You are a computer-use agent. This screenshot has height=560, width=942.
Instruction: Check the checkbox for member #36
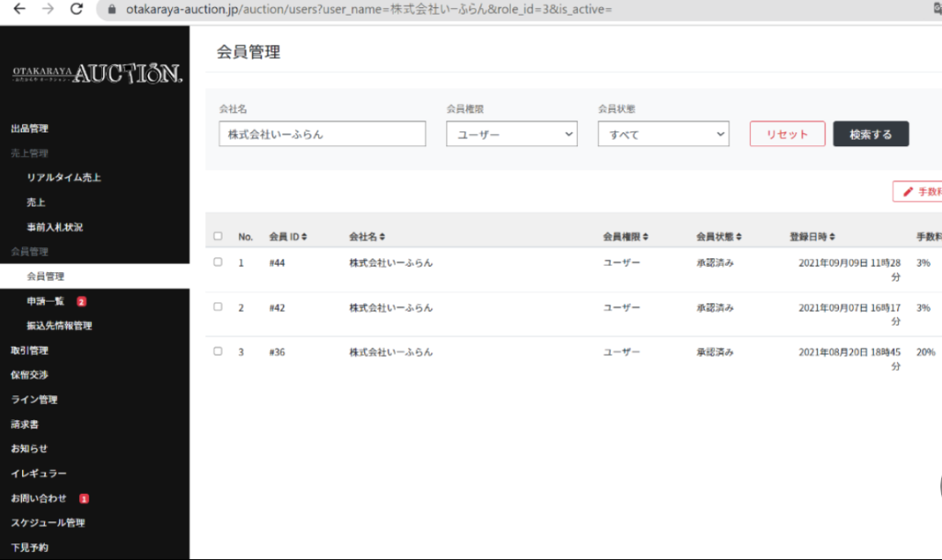pos(218,351)
